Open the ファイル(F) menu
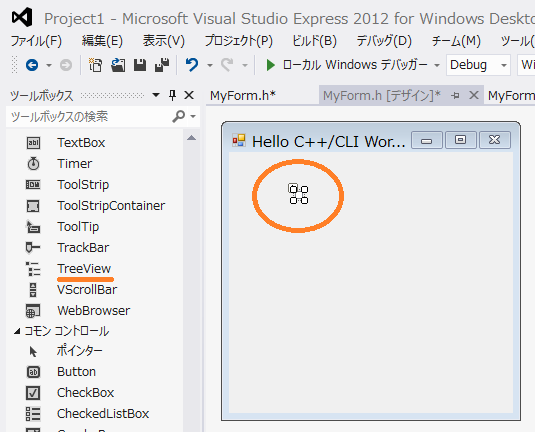Screen dimensions: 535x432 point(36,41)
